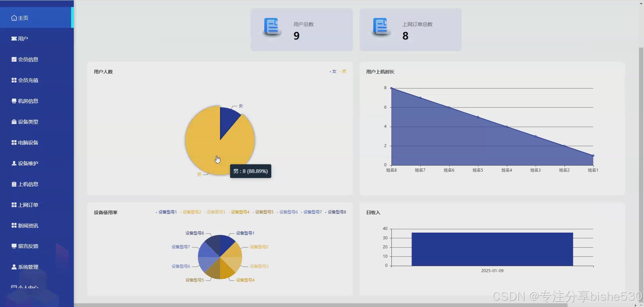Toggle 设备型号8 legend entry
644x307 pixels.
point(335,212)
